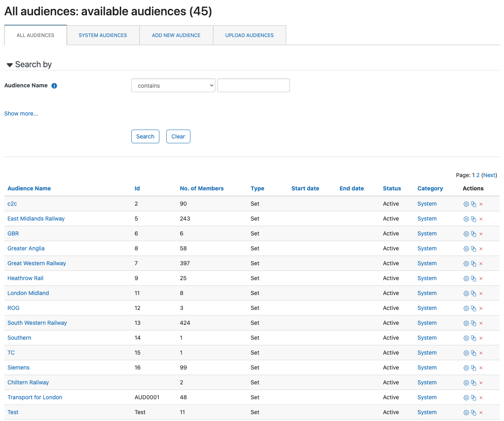Delete the Test audience
The image size is (504, 421).
point(481,413)
